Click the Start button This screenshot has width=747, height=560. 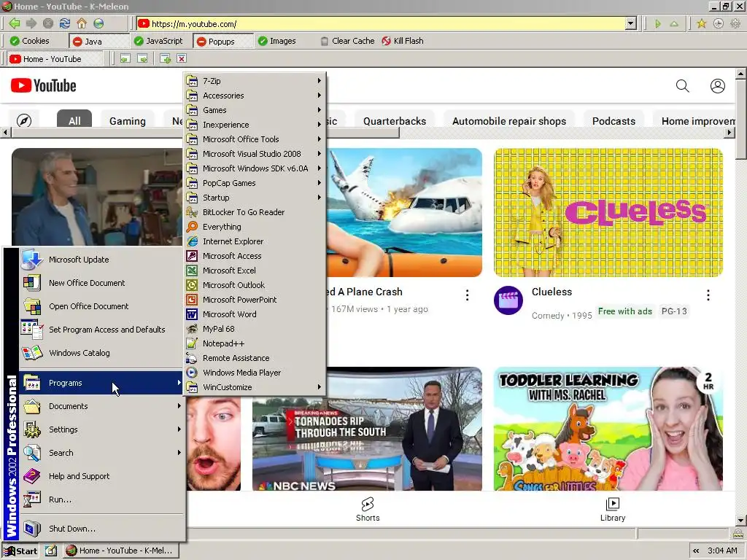20,551
